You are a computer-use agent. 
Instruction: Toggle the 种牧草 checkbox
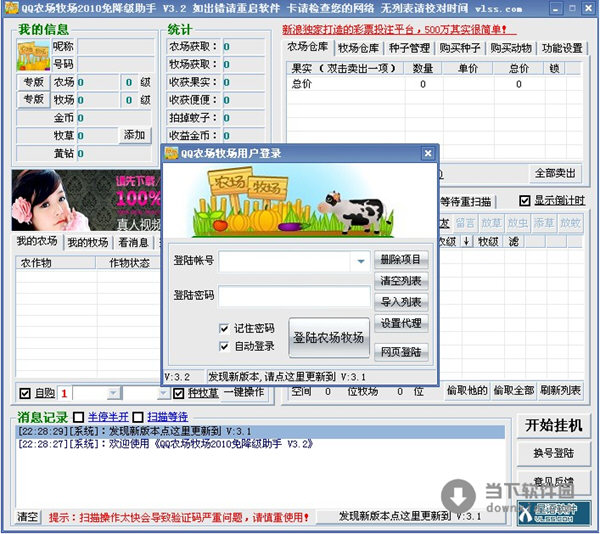tap(178, 393)
